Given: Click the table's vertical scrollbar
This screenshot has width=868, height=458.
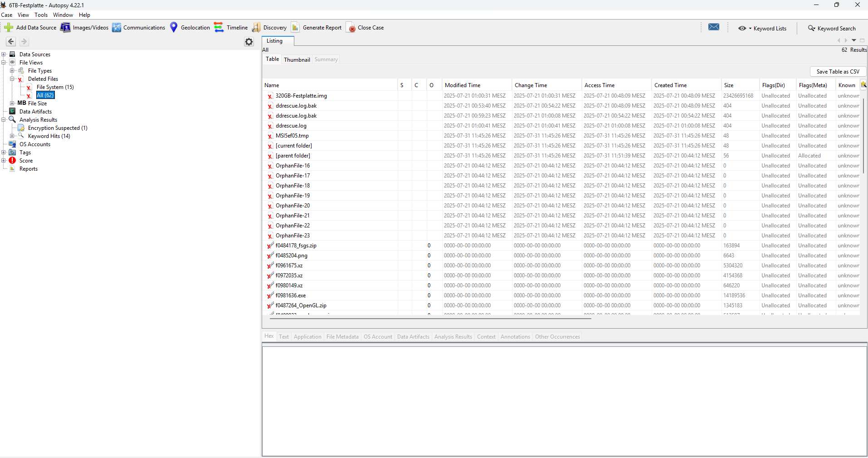Looking at the screenshot, I should (x=864, y=135).
